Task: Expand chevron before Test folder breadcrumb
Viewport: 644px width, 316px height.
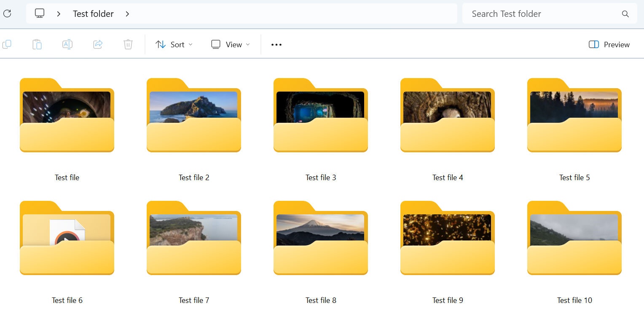Action: pos(59,14)
